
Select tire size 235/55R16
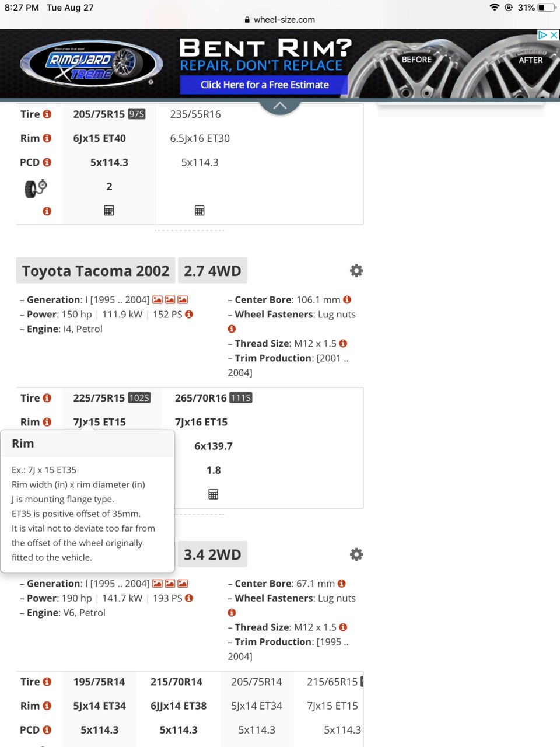click(x=195, y=114)
